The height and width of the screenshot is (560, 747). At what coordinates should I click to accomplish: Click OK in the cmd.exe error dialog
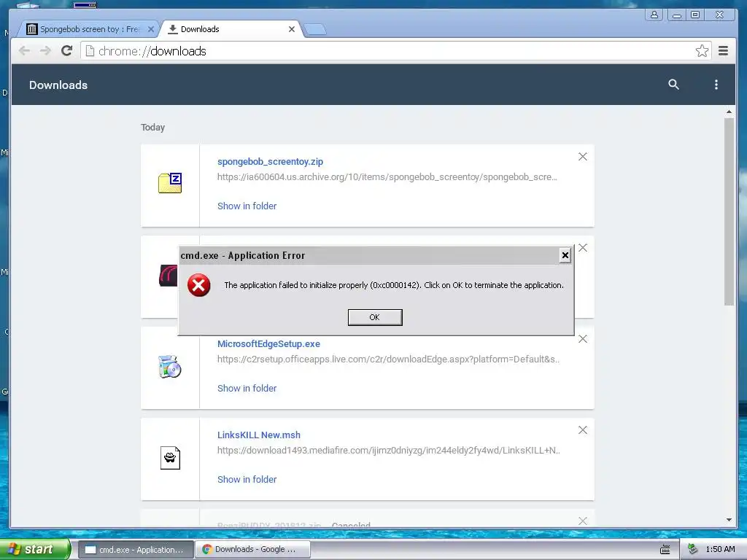click(x=375, y=317)
